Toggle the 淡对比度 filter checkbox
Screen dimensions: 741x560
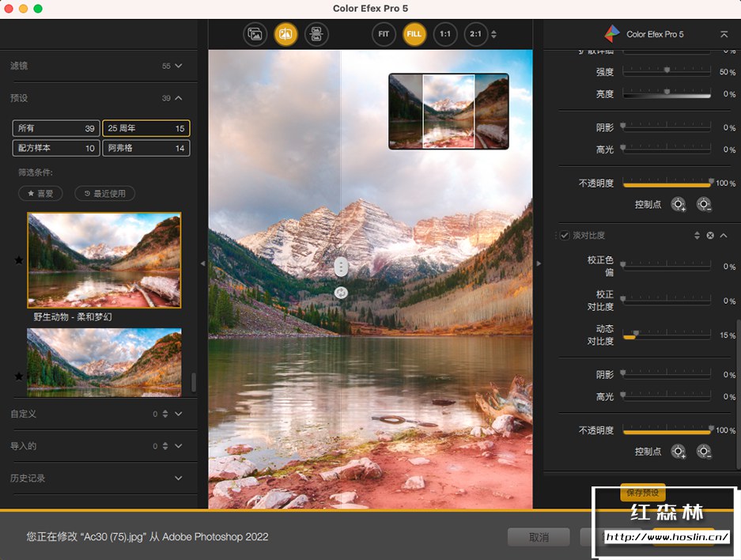point(565,236)
